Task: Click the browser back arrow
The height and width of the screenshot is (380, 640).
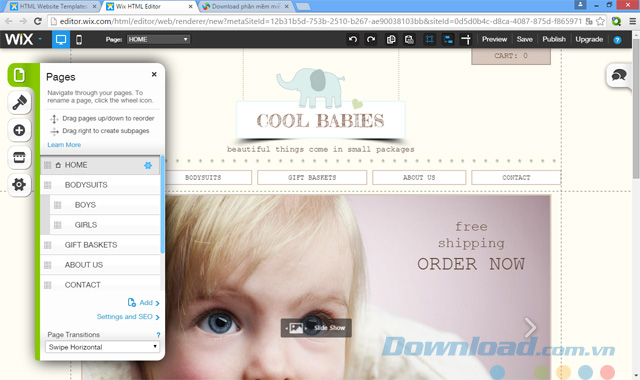Action: pyautogui.click(x=9, y=21)
